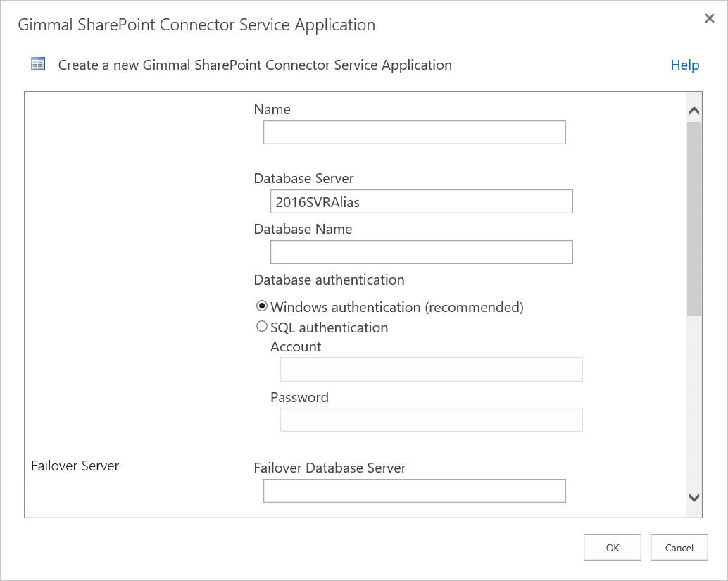The height and width of the screenshot is (581, 728).
Task: Click the Windows authentication label text
Action: click(396, 307)
